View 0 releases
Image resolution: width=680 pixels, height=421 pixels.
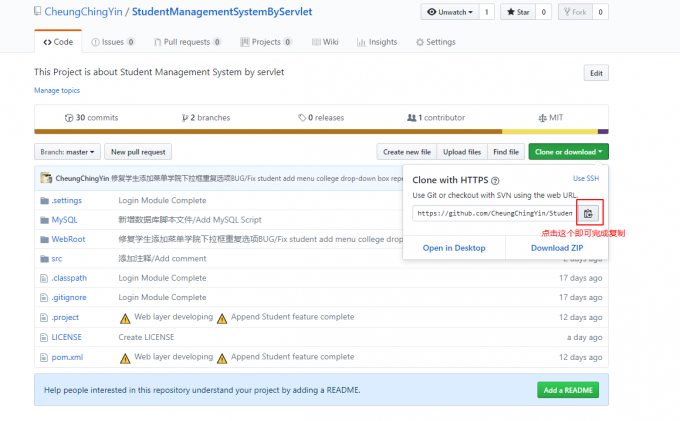click(x=321, y=117)
